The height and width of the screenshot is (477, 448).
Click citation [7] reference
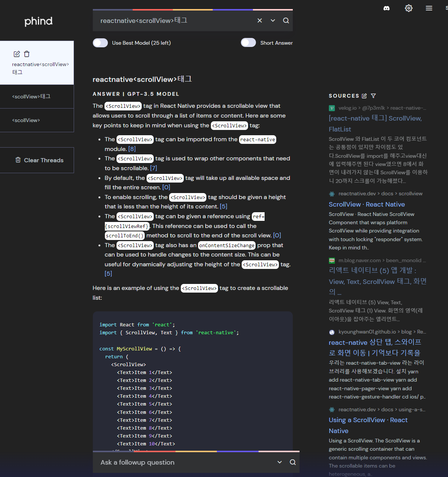point(153,168)
